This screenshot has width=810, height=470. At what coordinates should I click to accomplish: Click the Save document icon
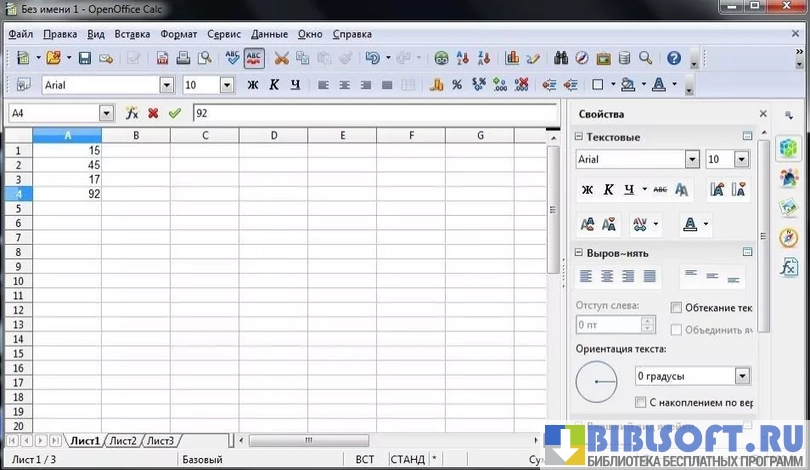[85, 58]
